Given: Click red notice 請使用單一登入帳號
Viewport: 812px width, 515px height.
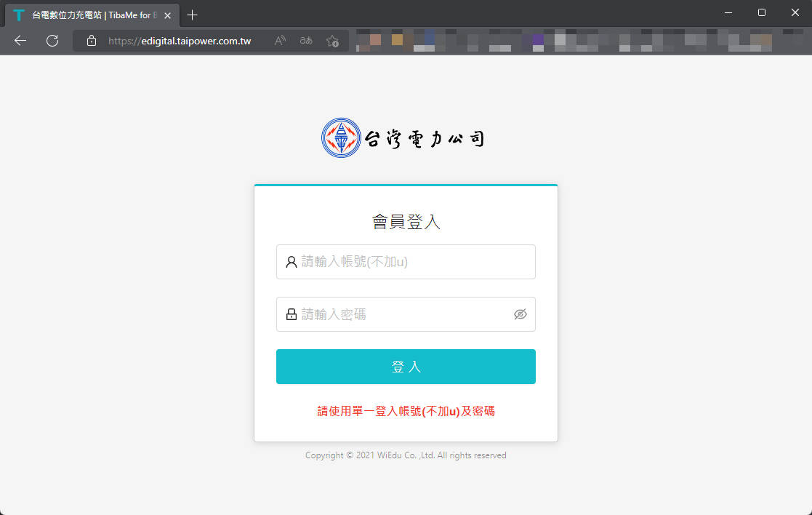Looking at the screenshot, I should (x=406, y=411).
